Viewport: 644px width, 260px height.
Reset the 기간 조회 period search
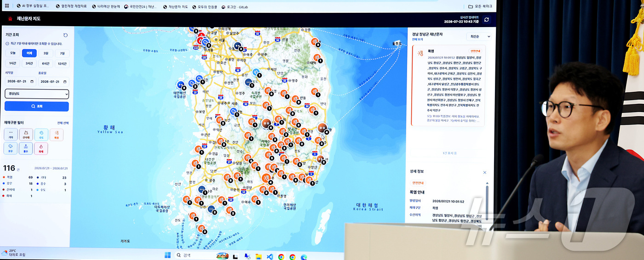coord(65,35)
